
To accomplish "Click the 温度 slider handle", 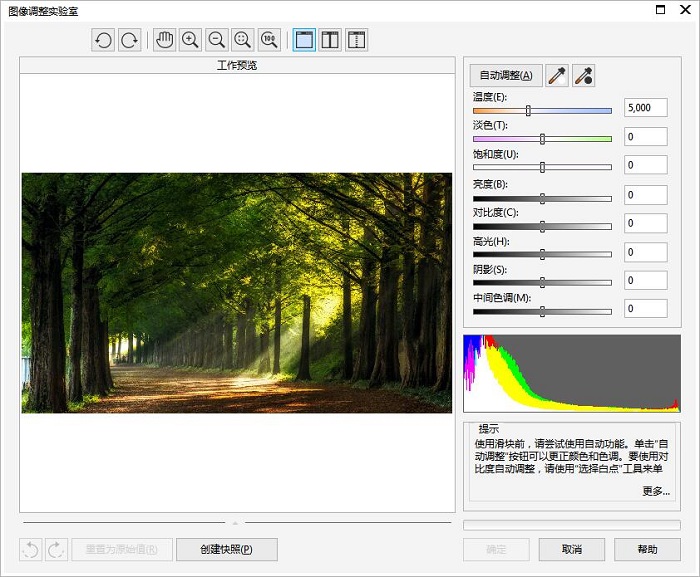I will (528, 110).
